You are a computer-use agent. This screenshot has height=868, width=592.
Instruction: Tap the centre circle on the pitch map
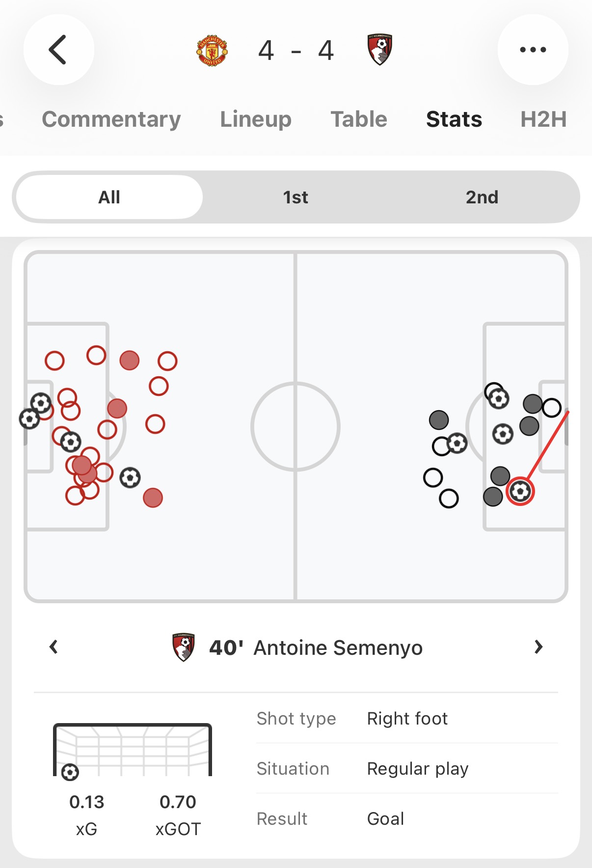296,426
